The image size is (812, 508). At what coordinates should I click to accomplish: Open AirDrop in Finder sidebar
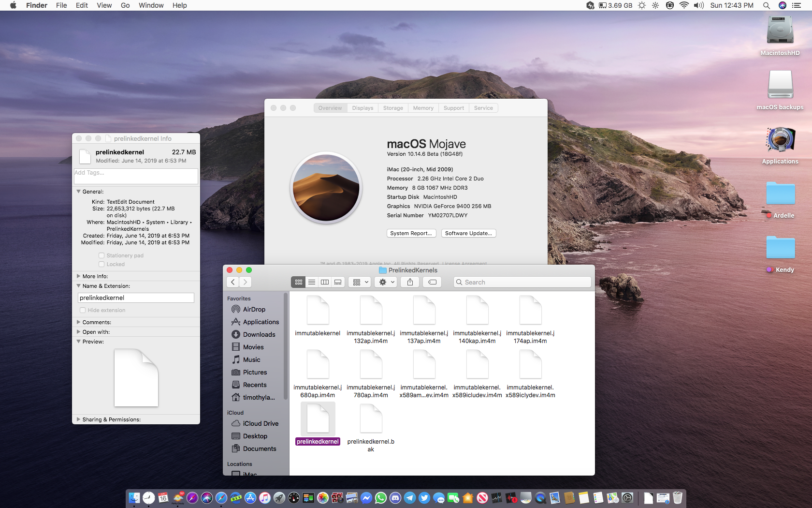tap(254, 309)
